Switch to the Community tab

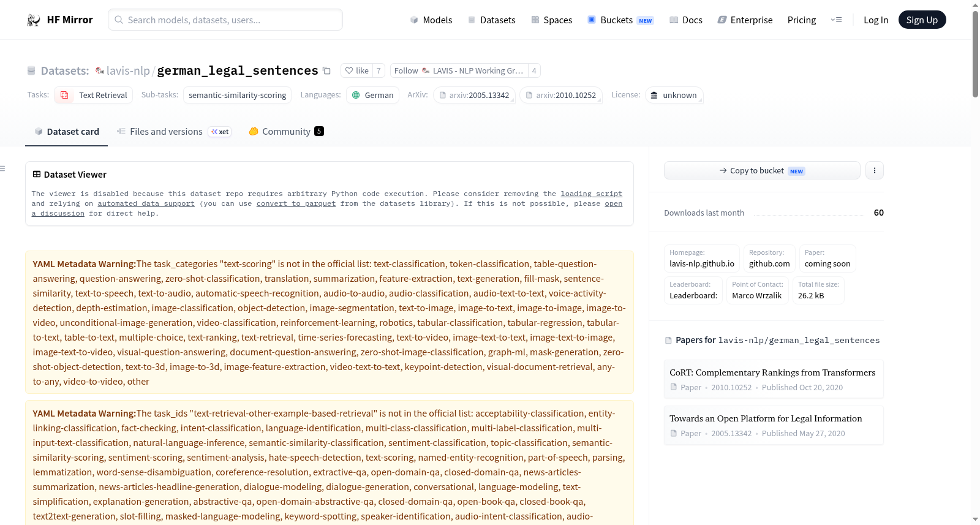pyautogui.click(x=286, y=131)
